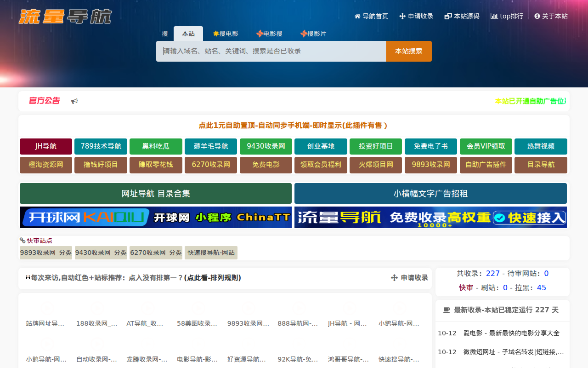Click the coffee cup icon beside 最新收录
The image size is (588, 368).
pos(447,310)
